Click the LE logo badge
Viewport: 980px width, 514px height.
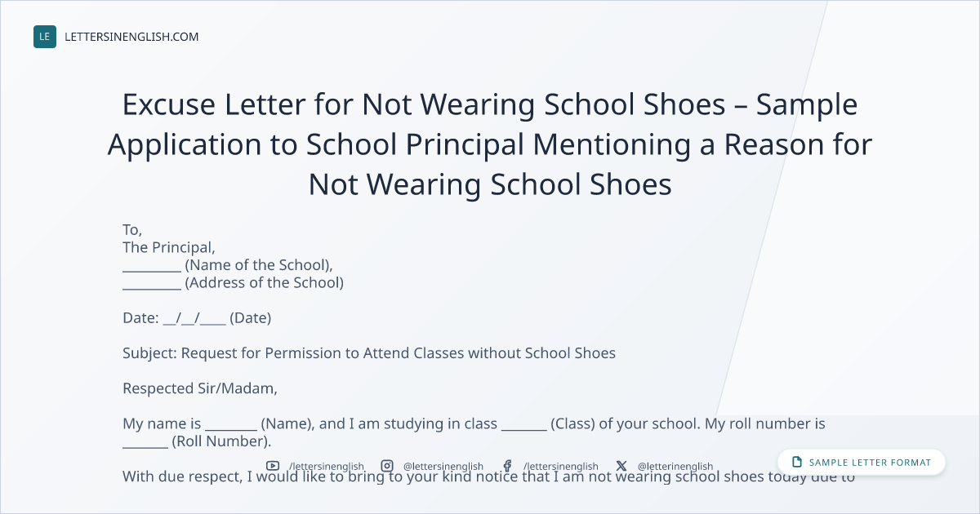pos(45,37)
